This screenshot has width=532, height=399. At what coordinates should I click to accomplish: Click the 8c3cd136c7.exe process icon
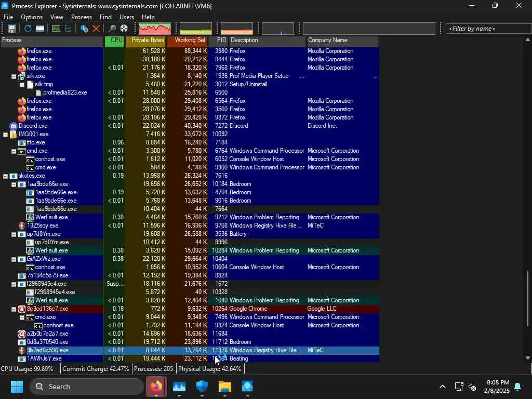pyautogui.click(x=22, y=309)
